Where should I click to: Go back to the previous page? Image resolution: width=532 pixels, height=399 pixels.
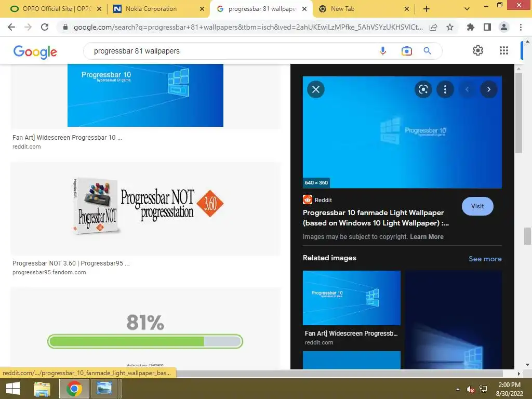[11, 27]
